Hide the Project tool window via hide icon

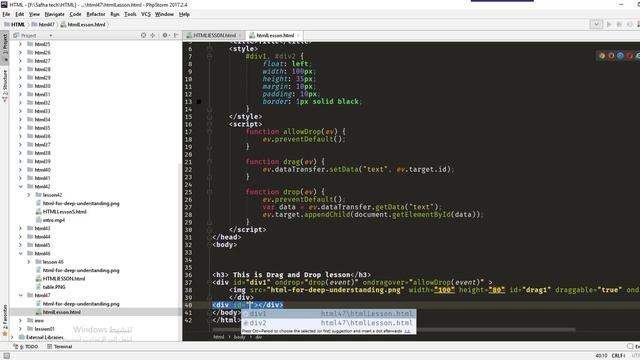pos(176,36)
